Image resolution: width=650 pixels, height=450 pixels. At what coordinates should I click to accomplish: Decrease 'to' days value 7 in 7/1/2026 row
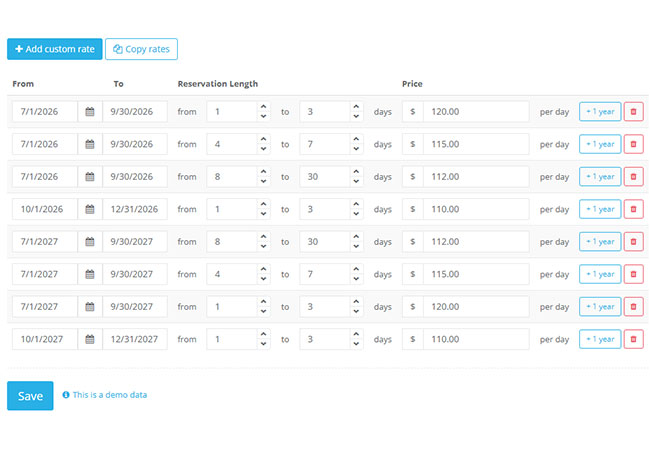(x=357, y=149)
